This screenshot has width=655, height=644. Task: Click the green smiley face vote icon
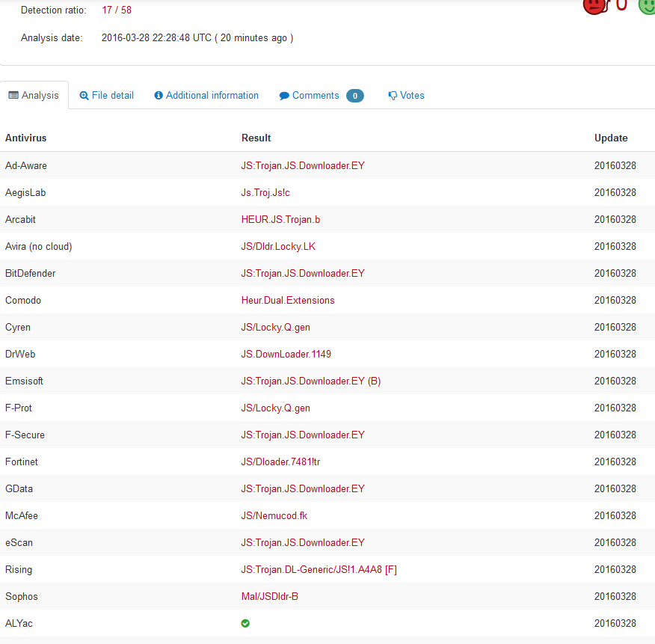(x=647, y=6)
